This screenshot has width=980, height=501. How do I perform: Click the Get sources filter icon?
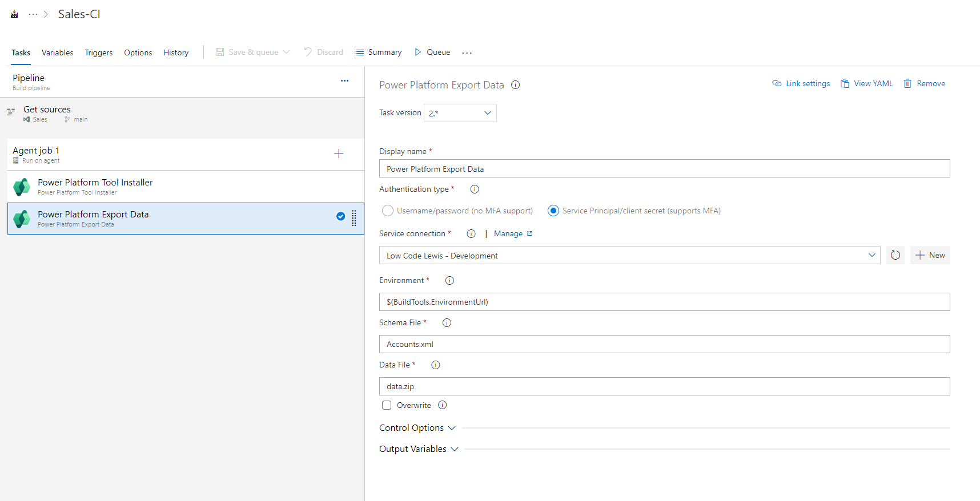coord(11,112)
